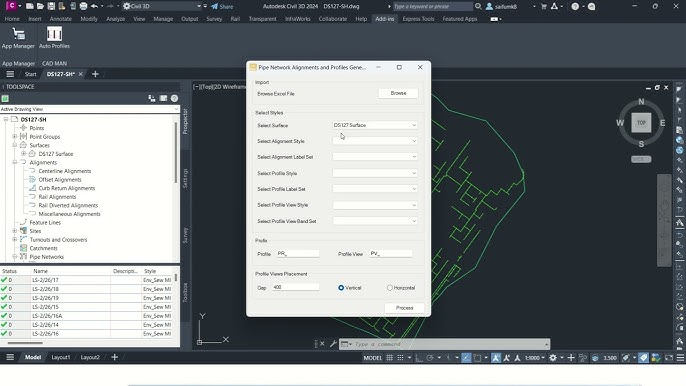686x386 pixels.
Task: Open the Survey ribbon tab
Action: pyautogui.click(x=214, y=19)
